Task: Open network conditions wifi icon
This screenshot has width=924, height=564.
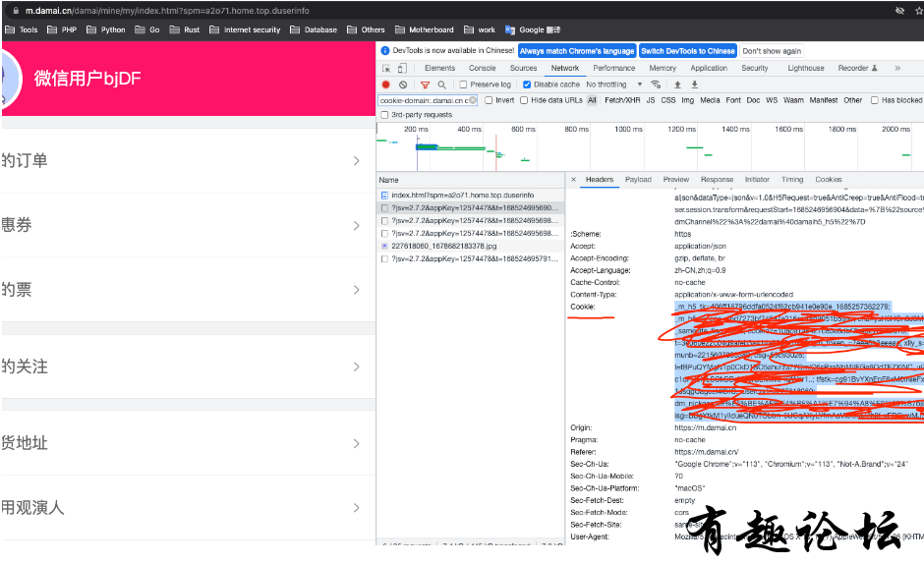Action: (x=656, y=85)
